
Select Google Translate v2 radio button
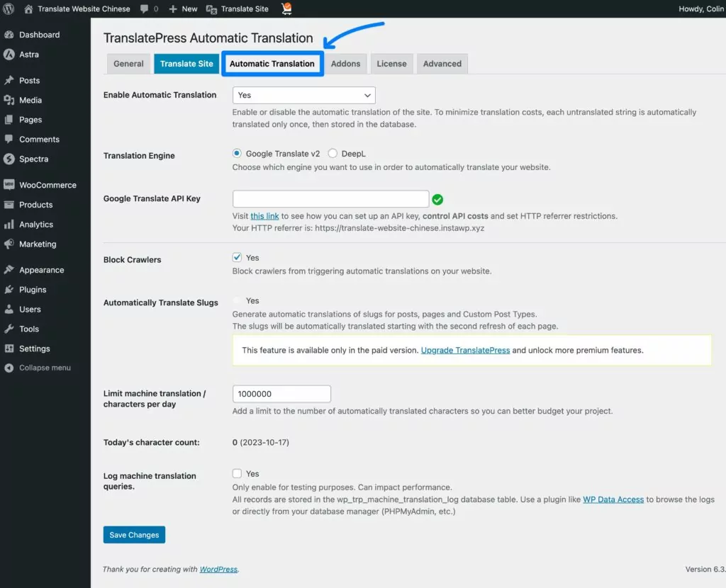tap(237, 153)
